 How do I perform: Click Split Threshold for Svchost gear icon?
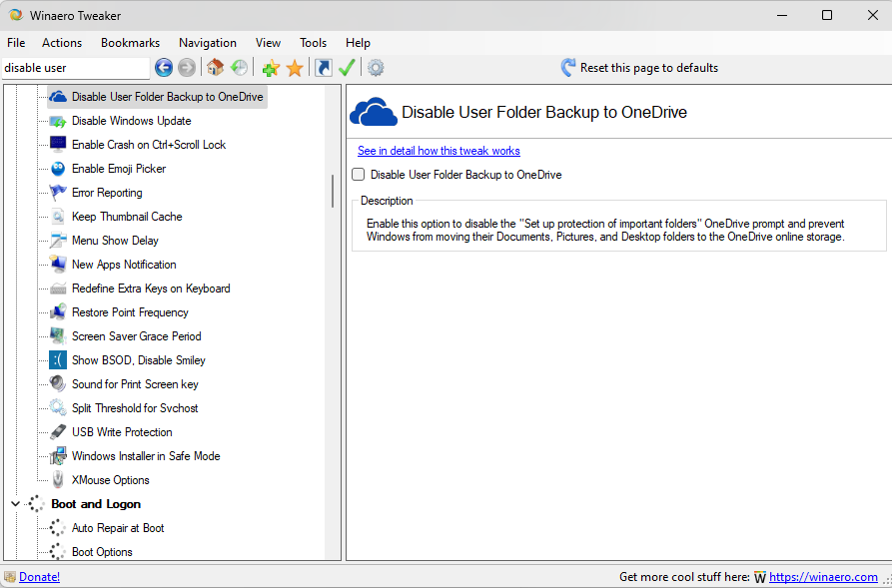[58, 407]
